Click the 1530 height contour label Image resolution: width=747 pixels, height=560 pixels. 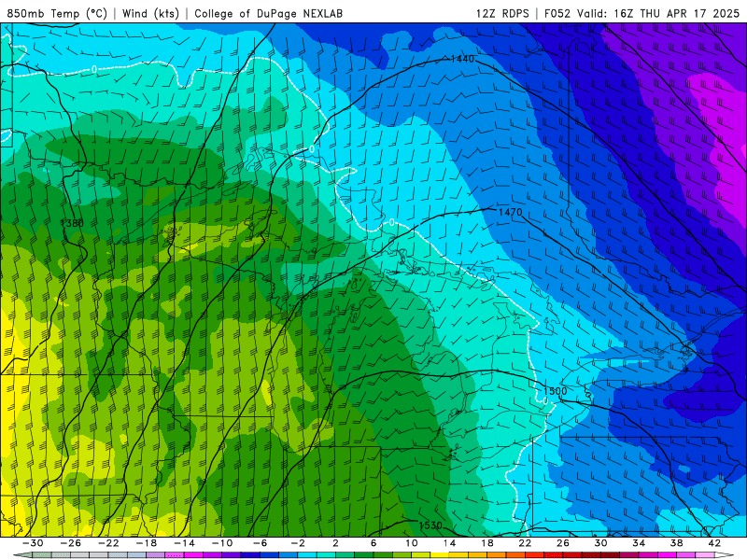[x=430, y=525]
